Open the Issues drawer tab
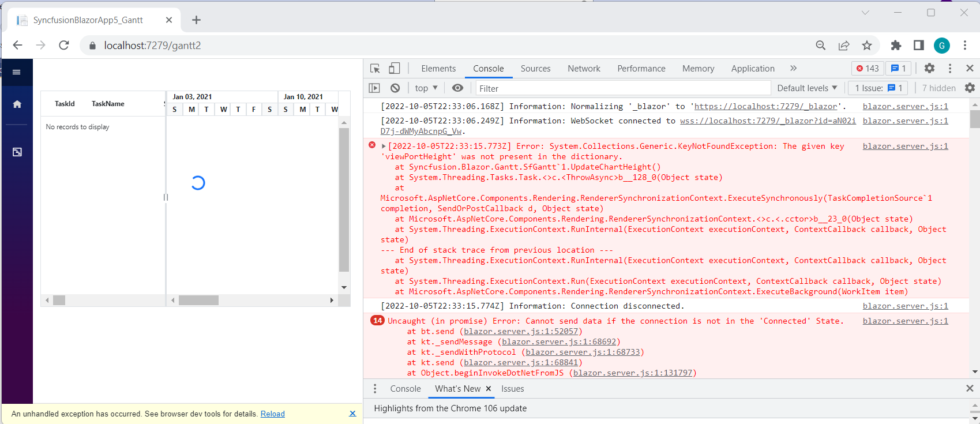This screenshot has width=980, height=424. pyautogui.click(x=512, y=389)
